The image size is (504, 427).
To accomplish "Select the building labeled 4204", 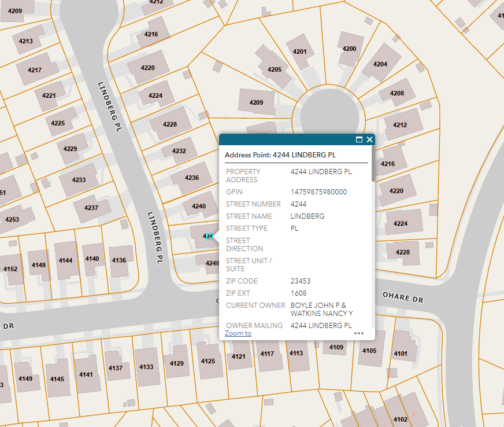I will [x=380, y=64].
